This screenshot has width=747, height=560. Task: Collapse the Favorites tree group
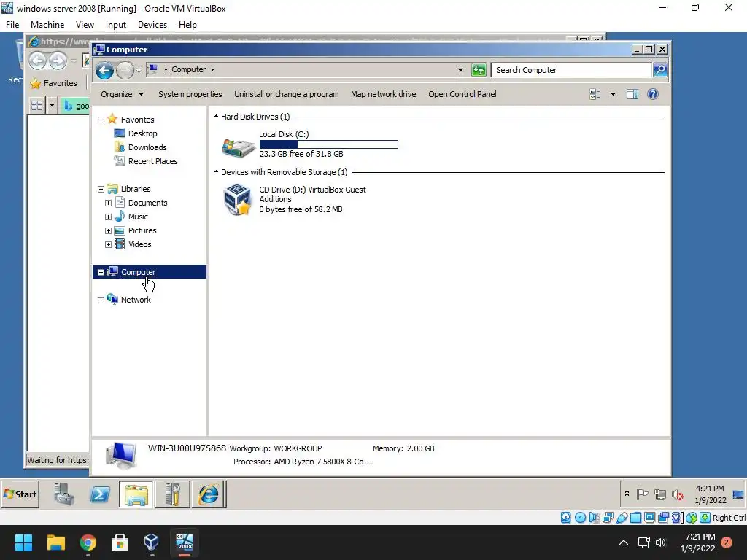(x=101, y=120)
